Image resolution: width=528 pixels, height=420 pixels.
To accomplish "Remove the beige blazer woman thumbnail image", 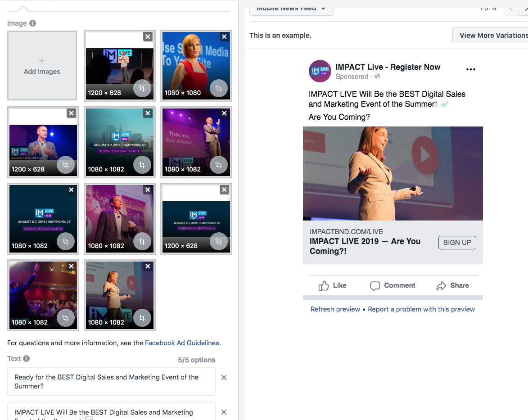I will click(x=148, y=266).
